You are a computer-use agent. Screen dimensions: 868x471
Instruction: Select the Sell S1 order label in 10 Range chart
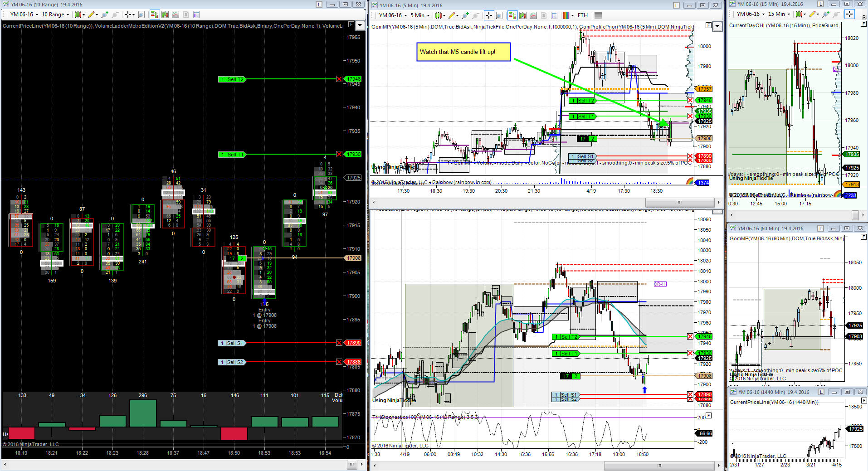pyautogui.click(x=232, y=343)
